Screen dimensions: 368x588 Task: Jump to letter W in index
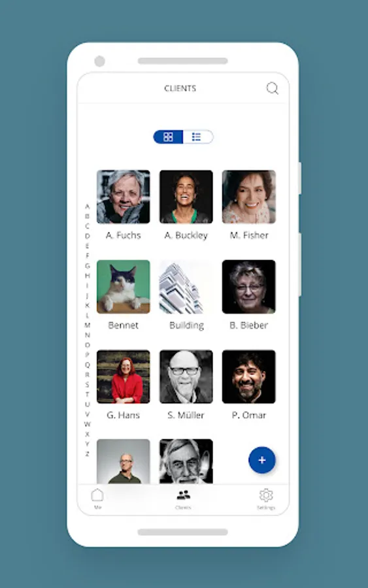pos(87,424)
